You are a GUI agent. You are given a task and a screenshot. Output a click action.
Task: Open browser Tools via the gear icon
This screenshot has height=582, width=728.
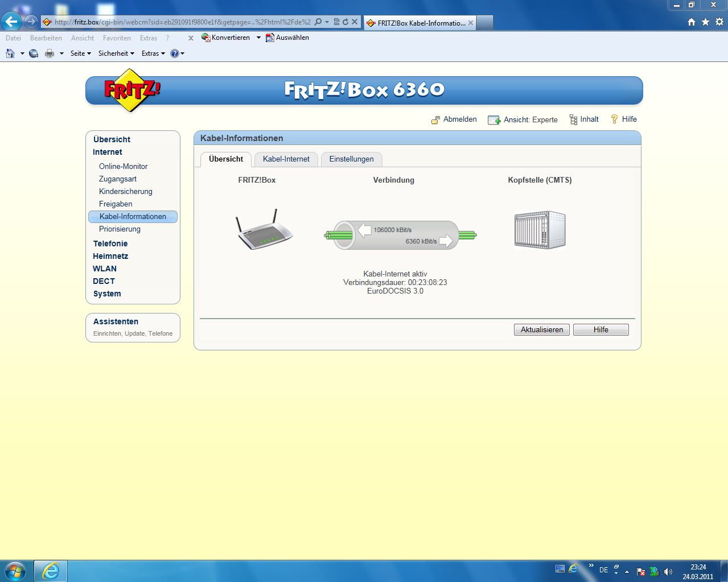(x=719, y=22)
